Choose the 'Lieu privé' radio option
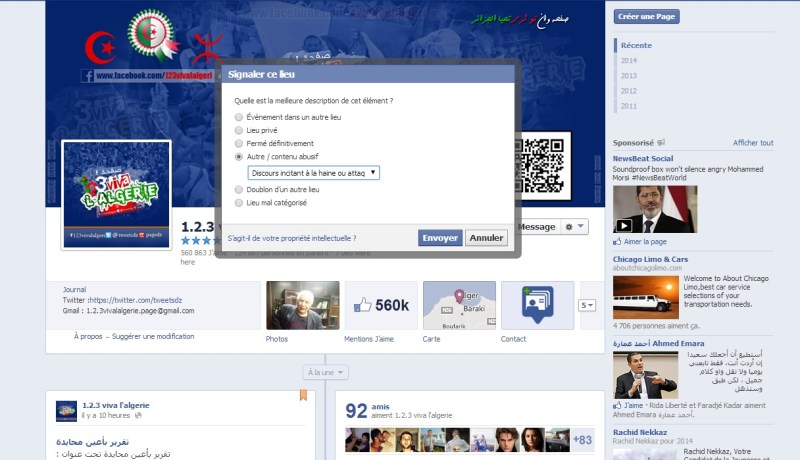Image resolution: width=800 pixels, height=460 pixels. pos(238,131)
